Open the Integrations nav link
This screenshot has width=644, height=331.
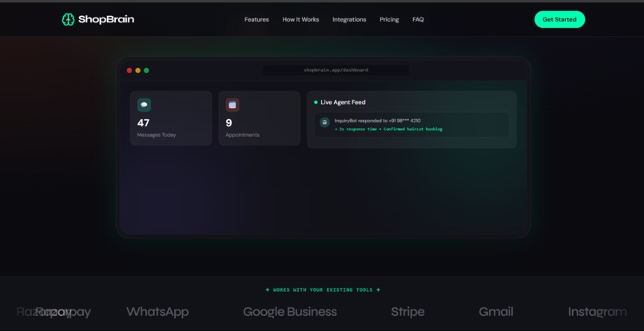[349, 19]
